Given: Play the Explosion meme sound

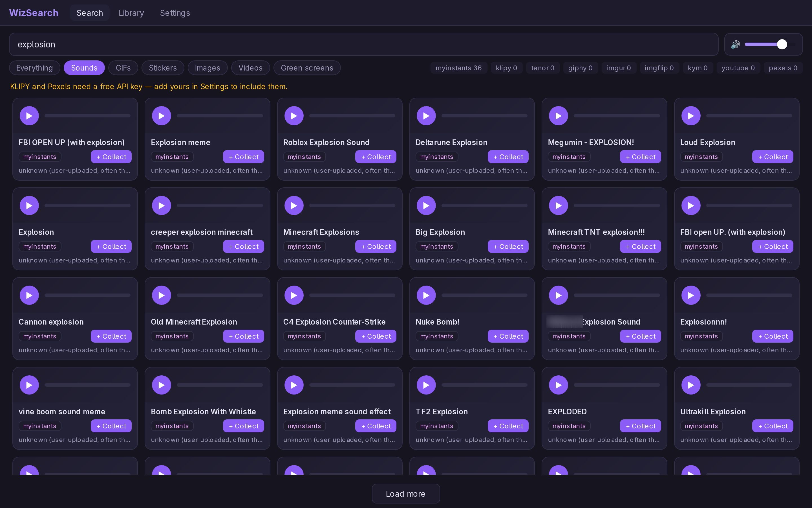Looking at the screenshot, I should (161, 116).
